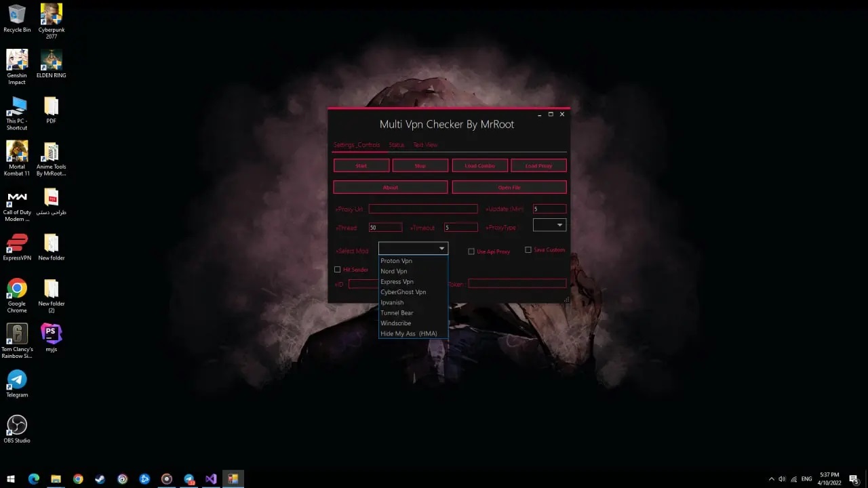The width and height of the screenshot is (868, 488).
Task: Tick the Save Custom checkbox
Action: click(x=528, y=250)
